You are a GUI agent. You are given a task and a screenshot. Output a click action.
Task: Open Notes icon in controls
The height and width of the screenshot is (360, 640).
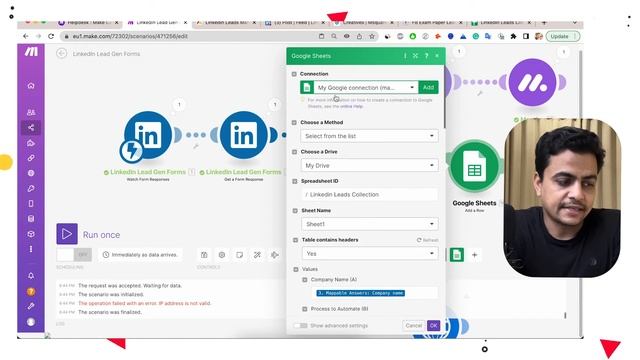click(x=240, y=255)
